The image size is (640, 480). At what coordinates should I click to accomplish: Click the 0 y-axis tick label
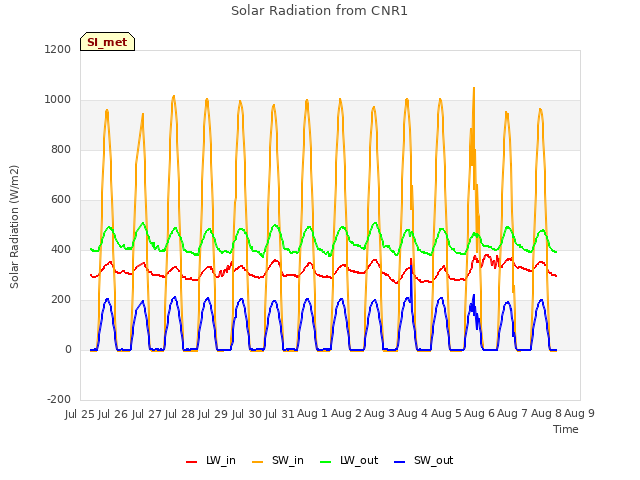[x=68, y=349]
